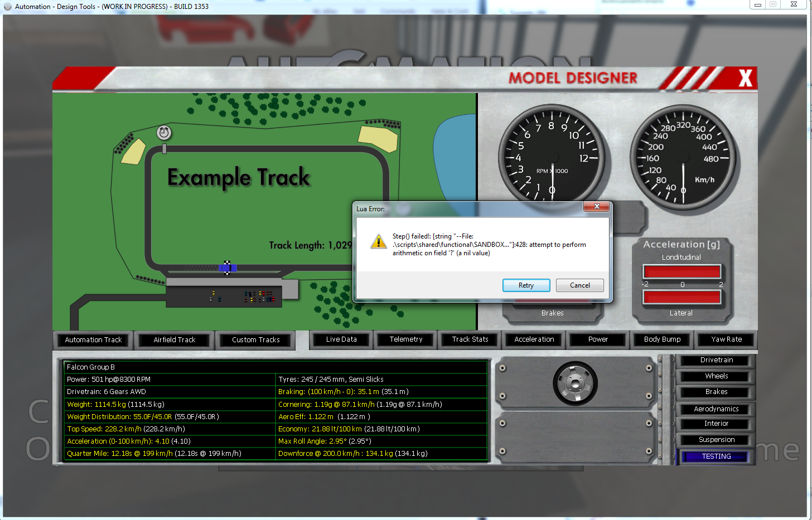Click the blue car on the track

[228, 268]
